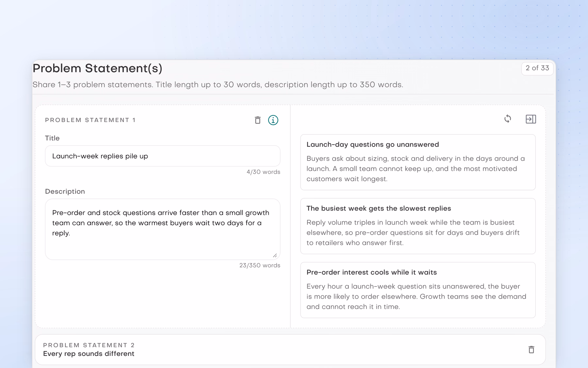The image size is (588, 368).
Task: Open info for Problem Statement 1
Action: tap(273, 120)
